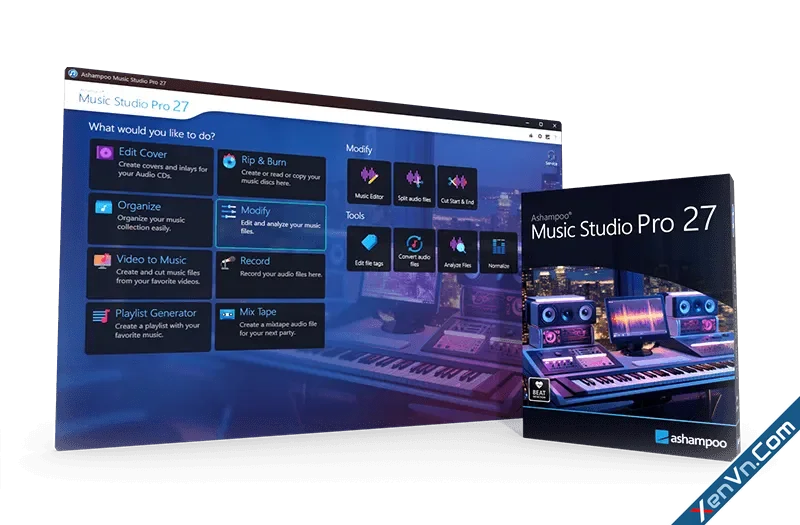Image resolution: width=800 pixels, height=525 pixels.
Task: Click the Playlist Generator list icon
Action: point(101,315)
